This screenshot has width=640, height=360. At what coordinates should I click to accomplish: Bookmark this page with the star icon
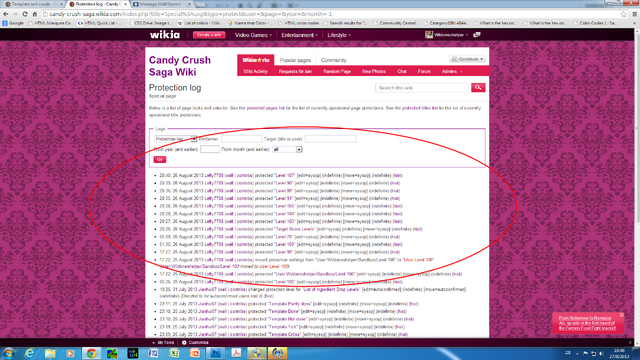(624, 14)
